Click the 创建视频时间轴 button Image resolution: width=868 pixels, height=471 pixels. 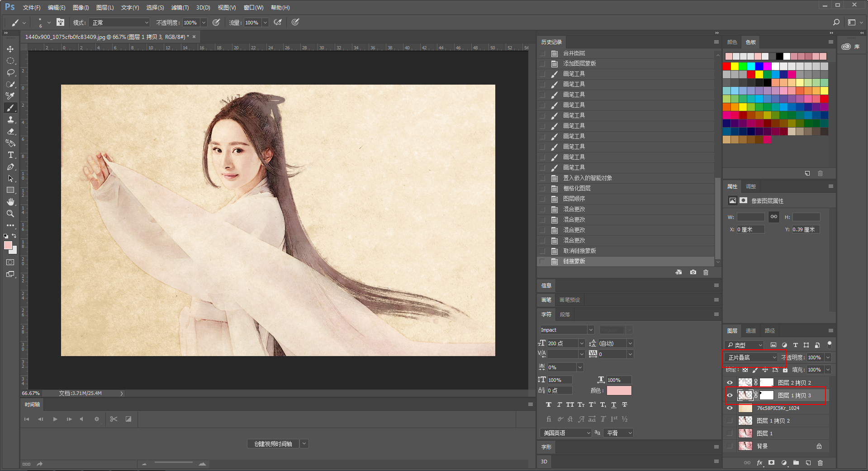[273, 444]
